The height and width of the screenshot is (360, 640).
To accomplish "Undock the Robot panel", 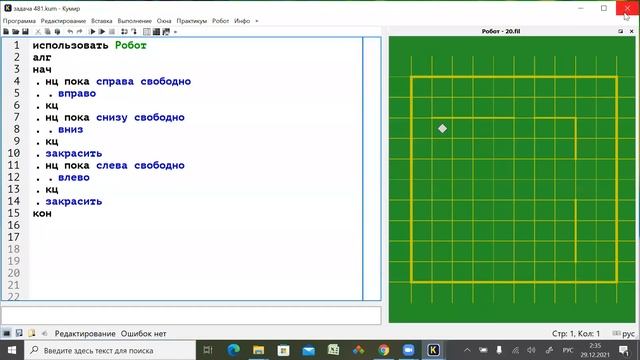I will 620,31.
